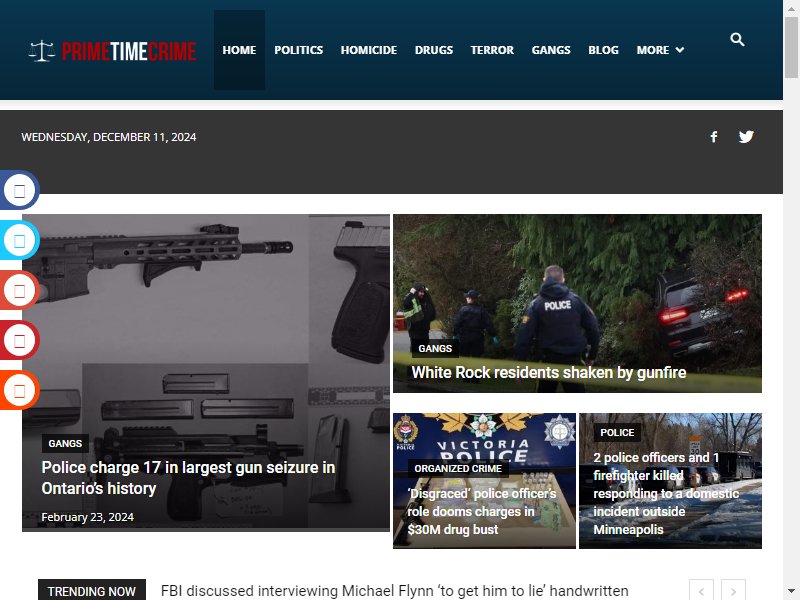Open the TERROR section

pos(492,50)
